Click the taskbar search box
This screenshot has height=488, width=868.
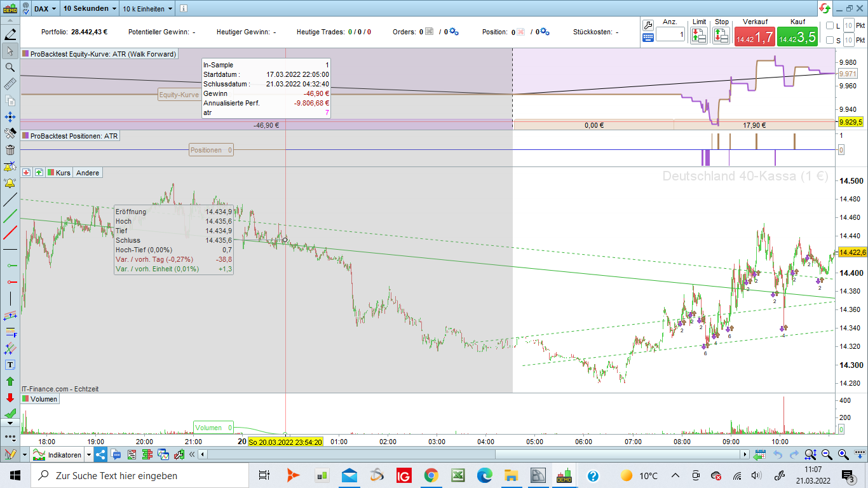pyautogui.click(x=140, y=475)
